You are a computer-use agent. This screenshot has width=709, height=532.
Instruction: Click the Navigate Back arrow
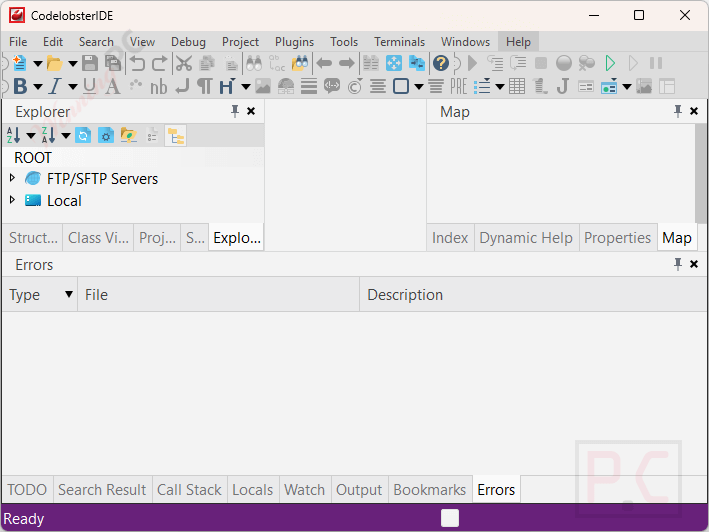(x=324, y=63)
